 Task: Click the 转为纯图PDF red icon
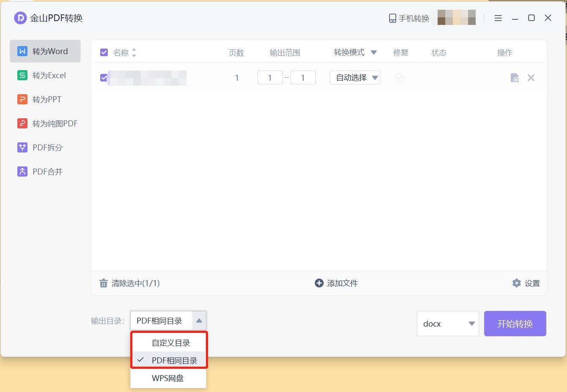22,123
